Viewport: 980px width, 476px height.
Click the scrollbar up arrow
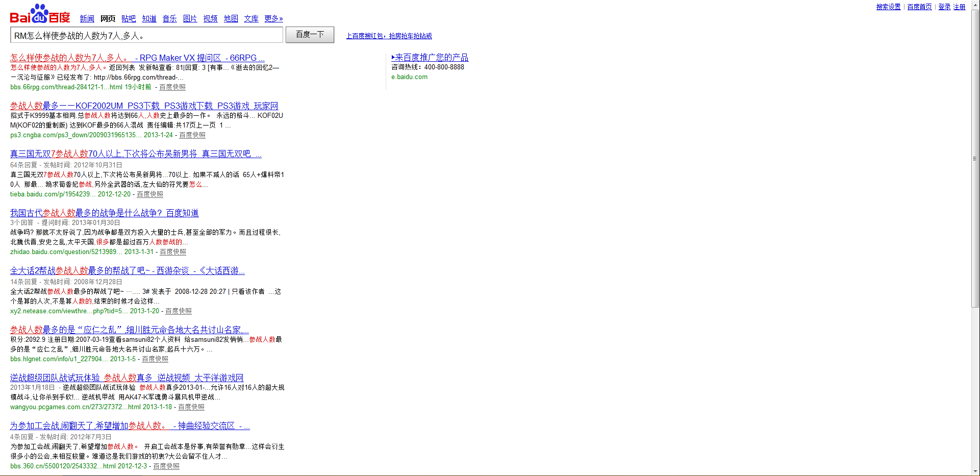tap(975, 4)
